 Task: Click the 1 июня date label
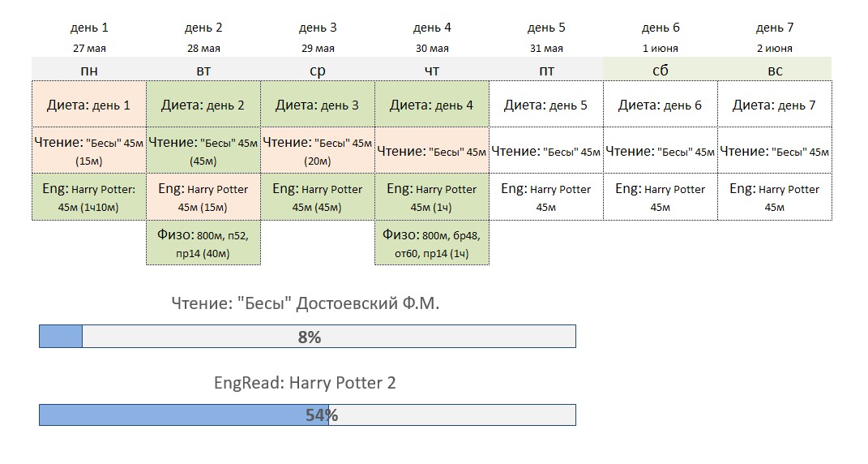click(660, 48)
